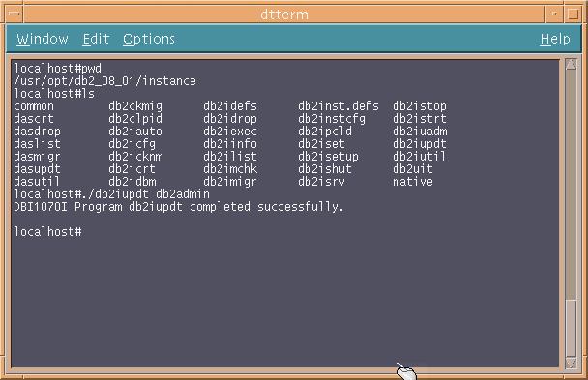Click the scrollbar down arrow

pos(571,363)
